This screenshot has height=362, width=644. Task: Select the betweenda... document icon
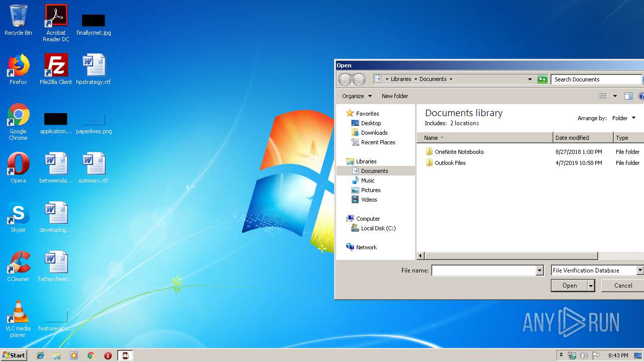pos(56,167)
